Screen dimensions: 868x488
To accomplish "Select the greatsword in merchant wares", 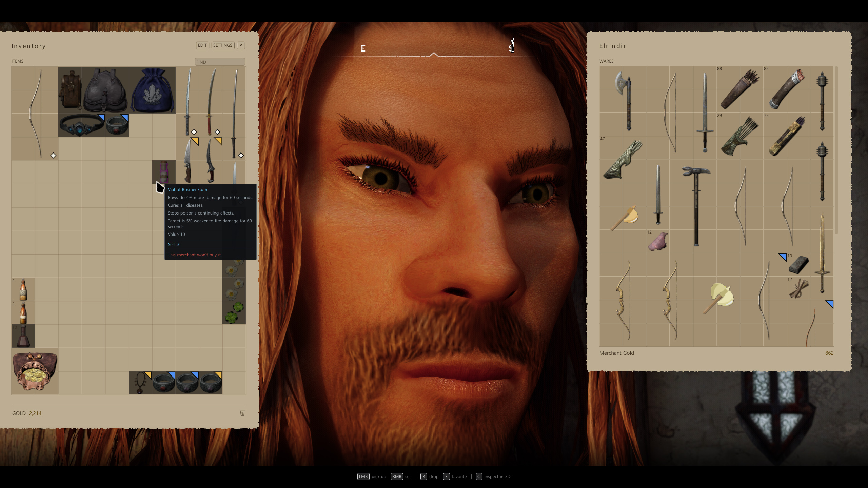I will [x=705, y=113].
